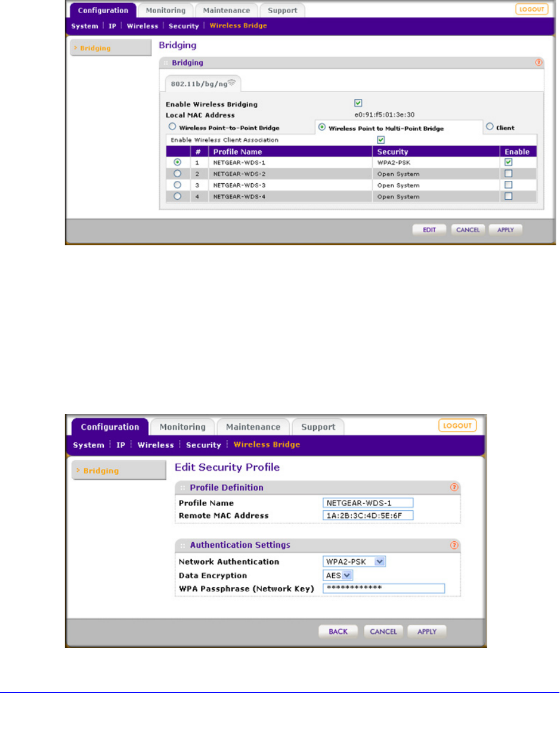
Task: Open the Monitoring tab on the Edit Security Profile page
Action: (x=182, y=427)
